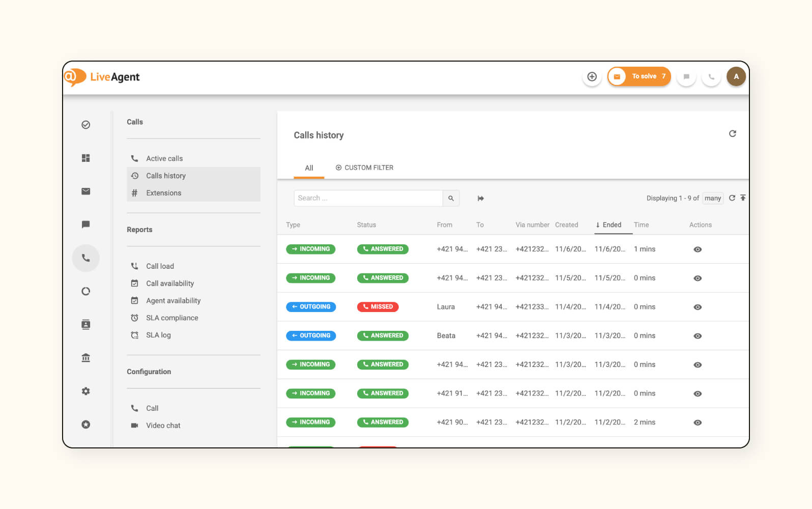Sort by Type column header
Image resolution: width=812 pixels, height=509 pixels.
293,225
